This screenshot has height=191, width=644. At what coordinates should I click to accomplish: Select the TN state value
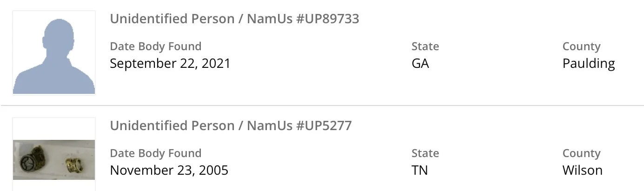[x=419, y=170]
